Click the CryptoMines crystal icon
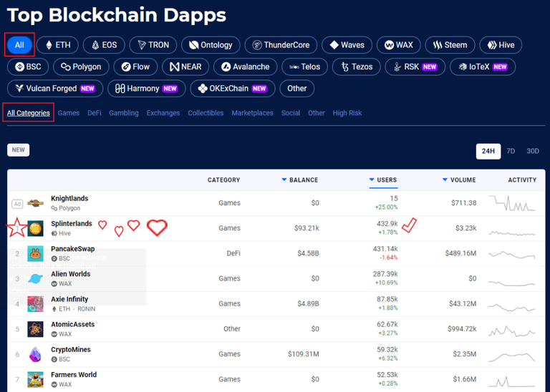 tap(35, 354)
